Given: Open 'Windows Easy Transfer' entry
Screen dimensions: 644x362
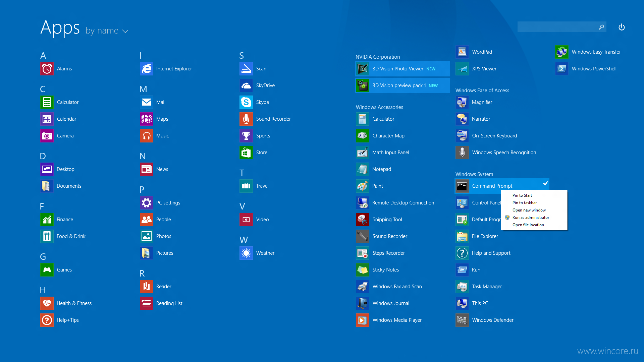Looking at the screenshot, I should pos(589,52).
